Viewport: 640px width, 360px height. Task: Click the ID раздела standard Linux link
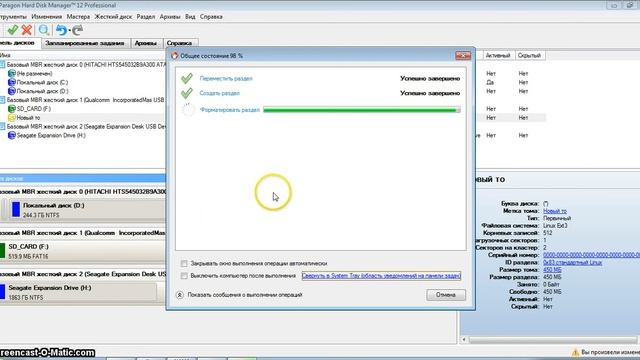[572, 262]
